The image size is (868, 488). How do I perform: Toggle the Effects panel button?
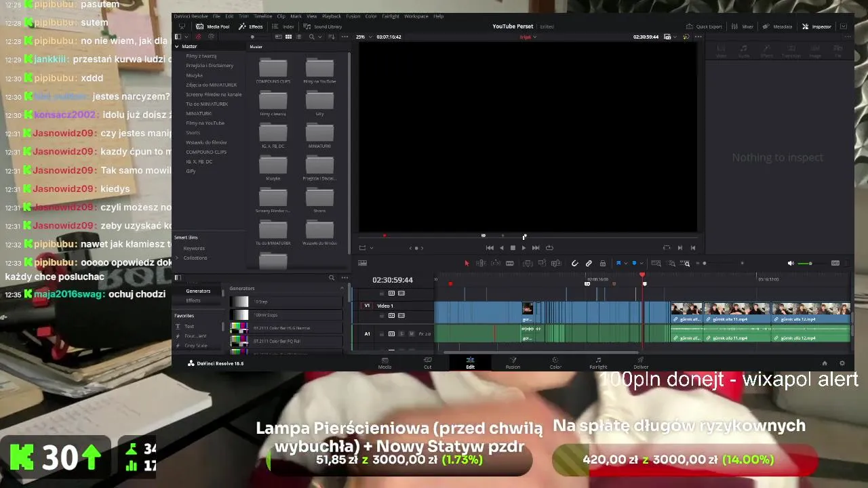tap(251, 26)
